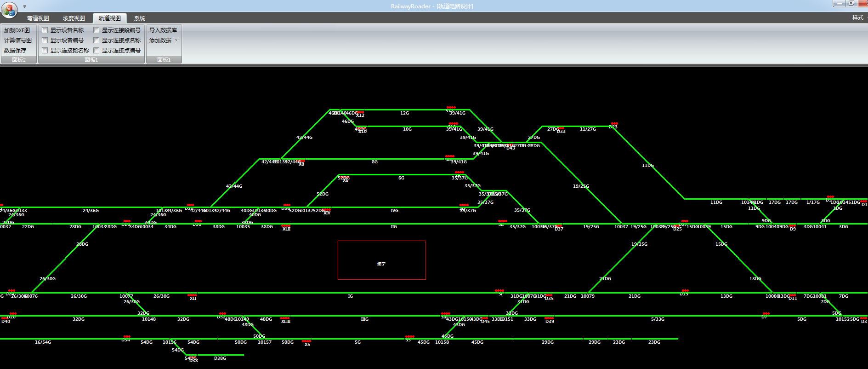The height and width of the screenshot is (369, 868).
Task: Select signal label X10
Action: tap(362, 132)
